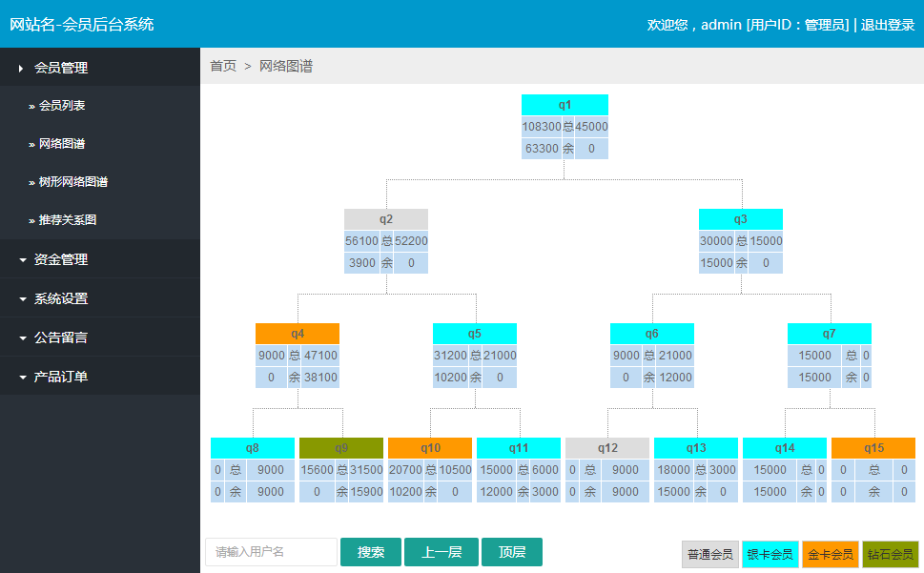Click the 上一层 button
The width and height of the screenshot is (924, 573).
(x=441, y=552)
